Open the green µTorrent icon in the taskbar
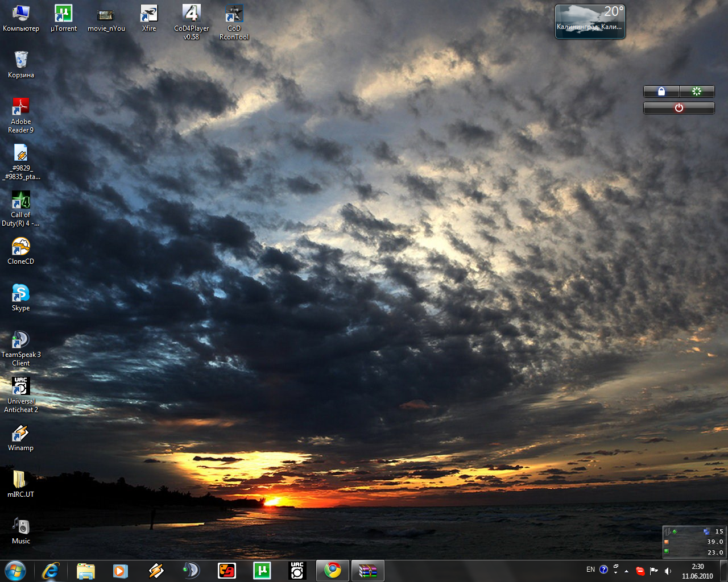 point(262,571)
